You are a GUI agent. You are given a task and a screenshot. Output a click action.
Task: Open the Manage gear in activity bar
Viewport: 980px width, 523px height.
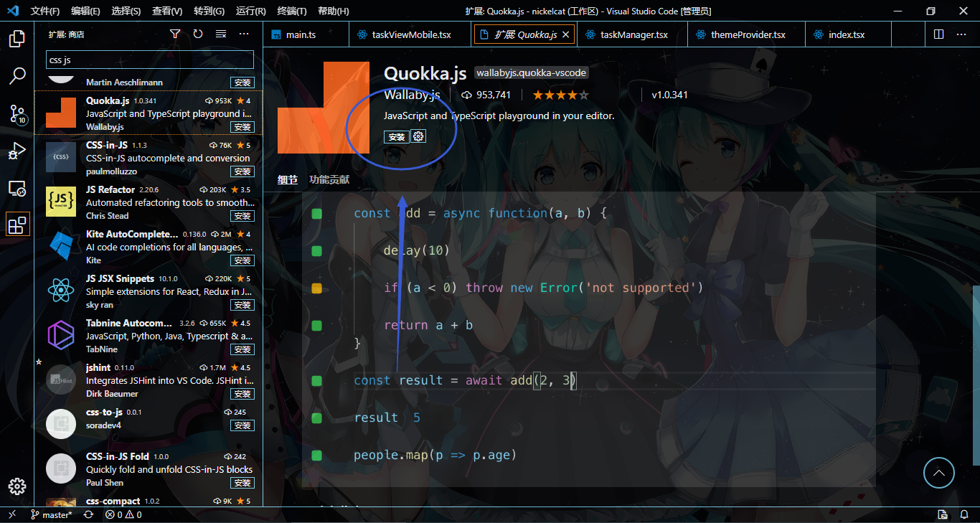pyautogui.click(x=17, y=486)
